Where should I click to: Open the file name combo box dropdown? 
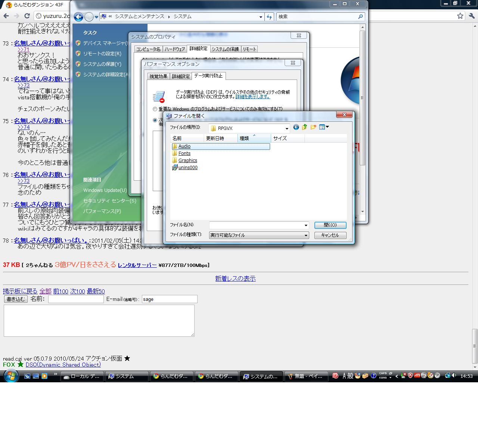point(306,225)
